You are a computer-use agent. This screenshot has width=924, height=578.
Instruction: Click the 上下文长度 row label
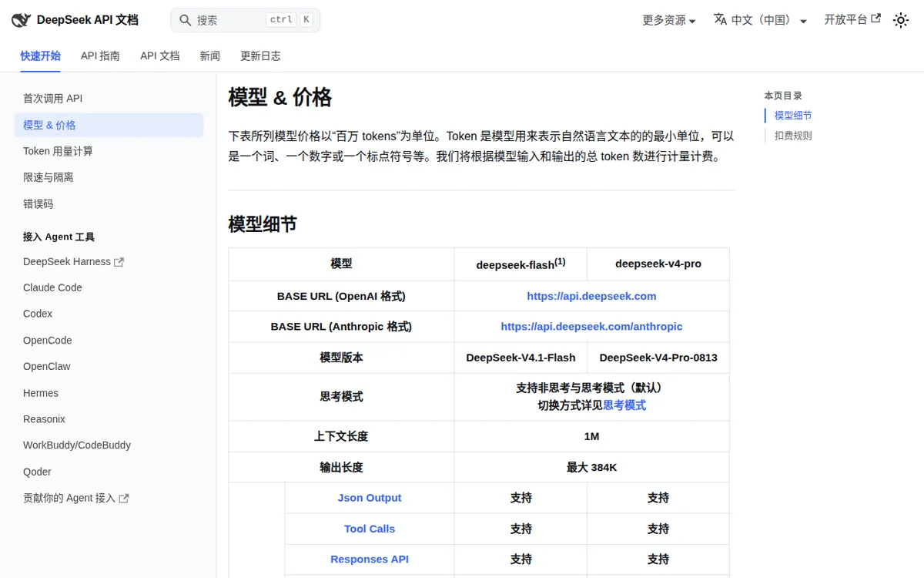click(341, 436)
